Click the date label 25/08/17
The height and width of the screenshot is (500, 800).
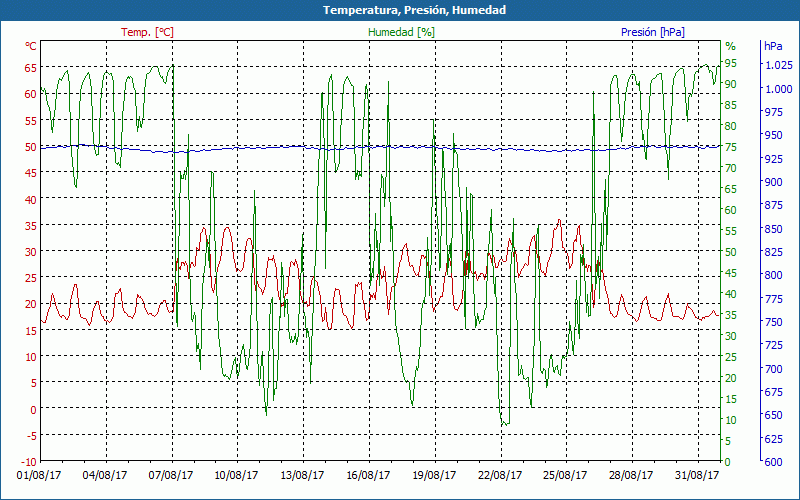point(565,475)
